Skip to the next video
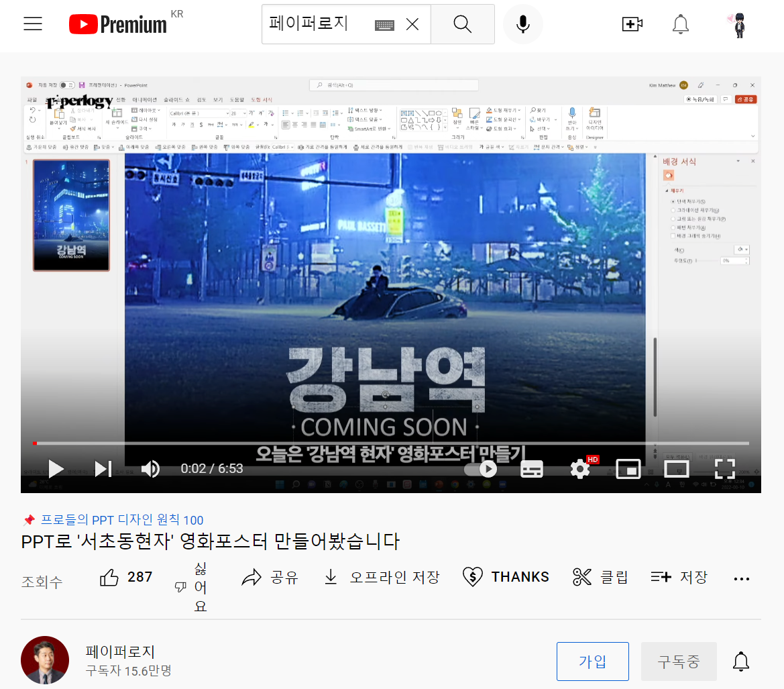This screenshot has height=689, width=784. [103, 468]
